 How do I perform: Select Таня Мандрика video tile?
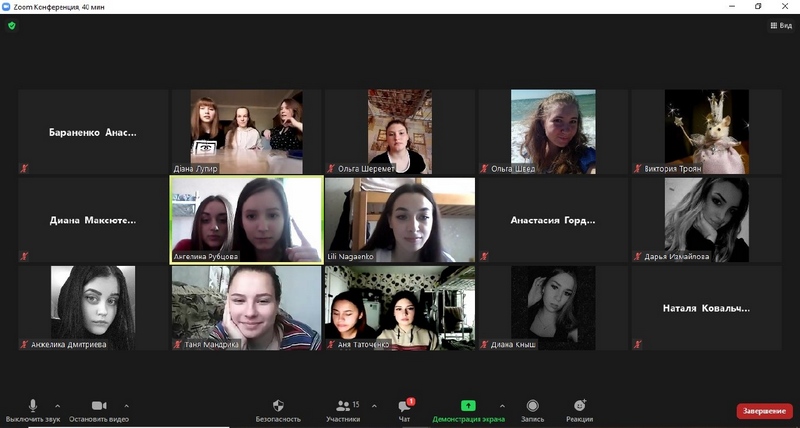tap(246, 308)
